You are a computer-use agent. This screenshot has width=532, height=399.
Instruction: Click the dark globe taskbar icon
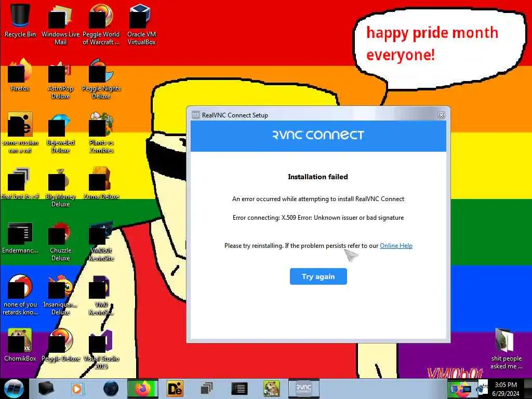click(x=111, y=389)
